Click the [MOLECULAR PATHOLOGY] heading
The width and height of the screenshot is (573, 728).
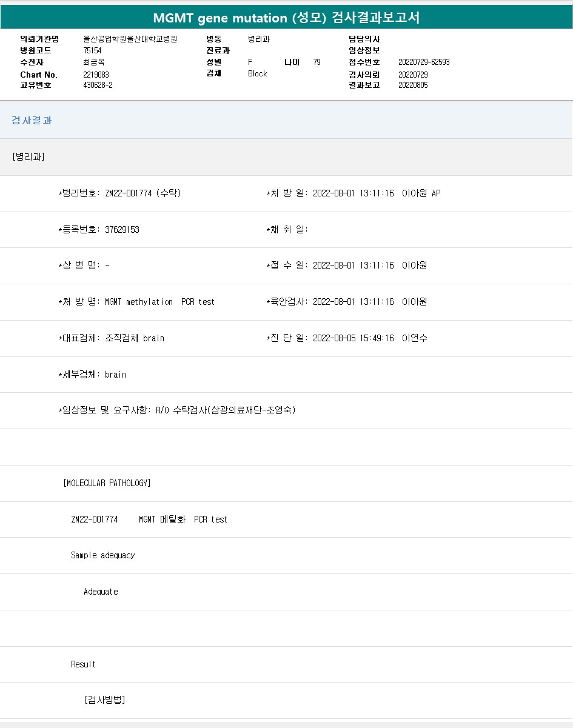[x=107, y=483]
